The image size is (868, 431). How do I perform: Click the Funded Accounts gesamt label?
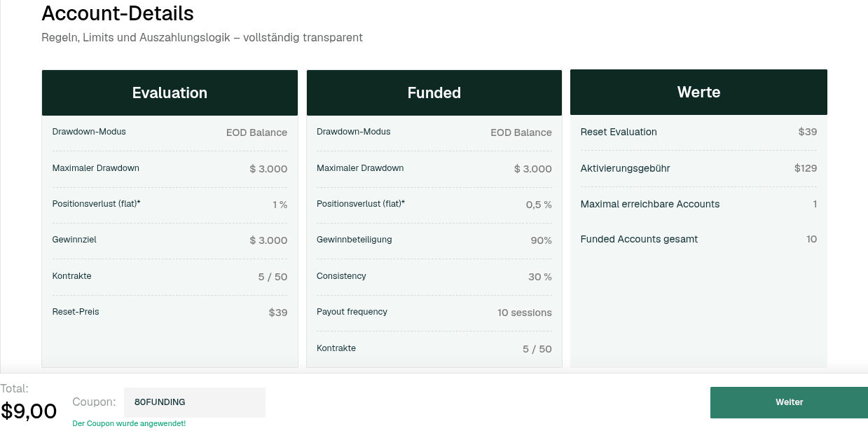pyautogui.click(x=640, y=239)
